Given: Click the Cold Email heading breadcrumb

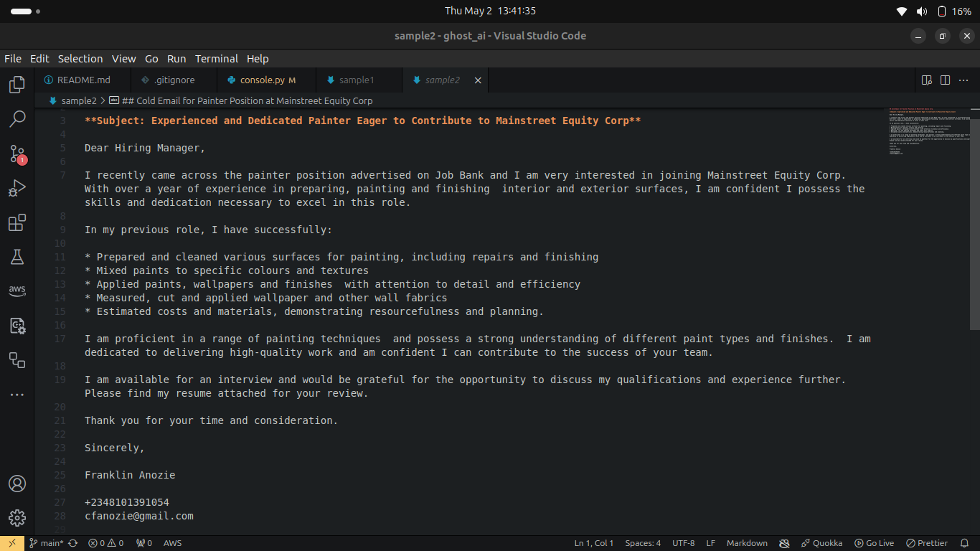Looking at the screenshot, I should (x=241, y=101).
